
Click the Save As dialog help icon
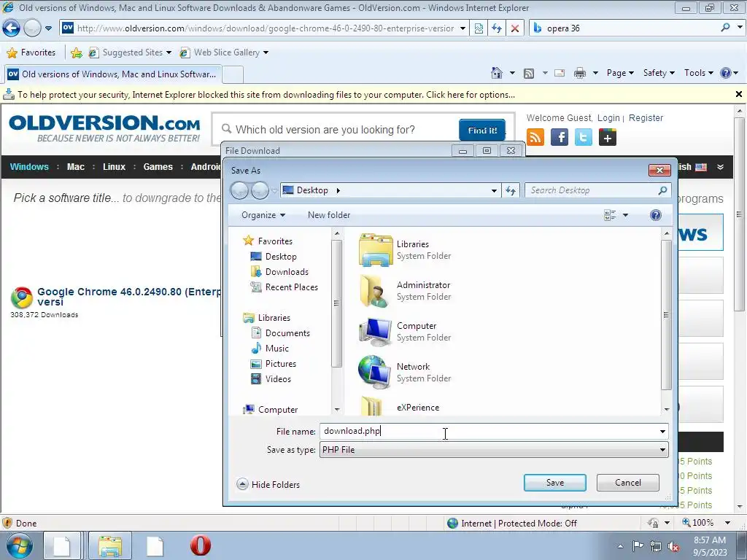pyautogui.click(x=656, y=215)
